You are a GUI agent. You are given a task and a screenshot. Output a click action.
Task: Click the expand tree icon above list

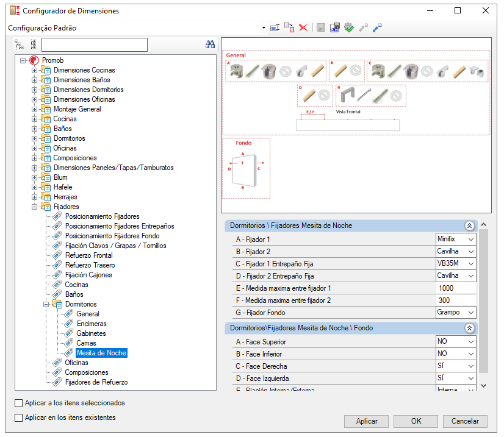pyautogui.click(x=20, y=44)
